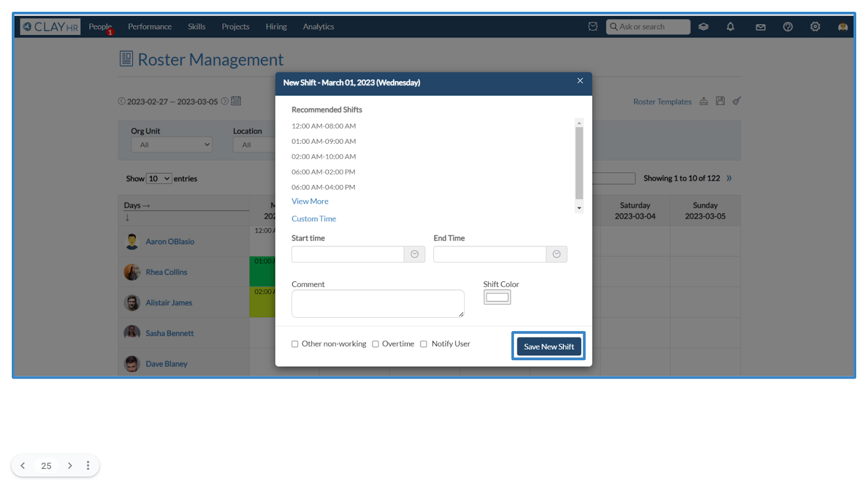The image size is (868, 488).
Task: Expand the Org Unit dropdown
Action: coord(171,145)
